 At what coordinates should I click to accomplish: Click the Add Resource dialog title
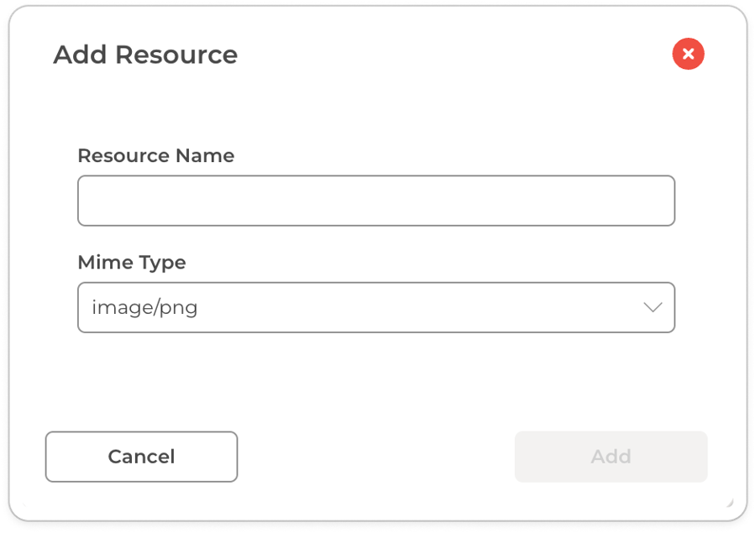(145, 55)
